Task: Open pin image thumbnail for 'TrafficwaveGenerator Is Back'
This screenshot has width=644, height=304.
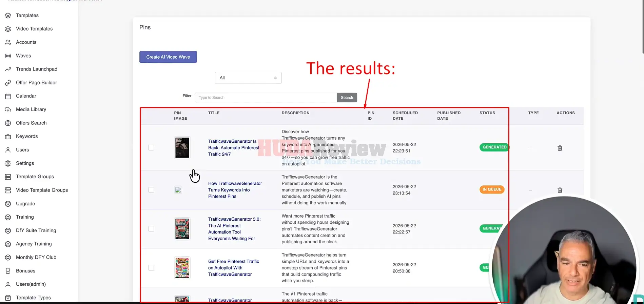Action: tap(182, 148)
